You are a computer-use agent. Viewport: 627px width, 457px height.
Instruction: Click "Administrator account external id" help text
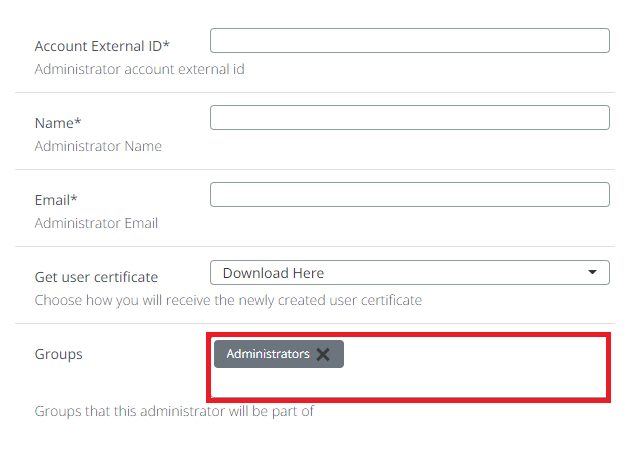point(139,69)
